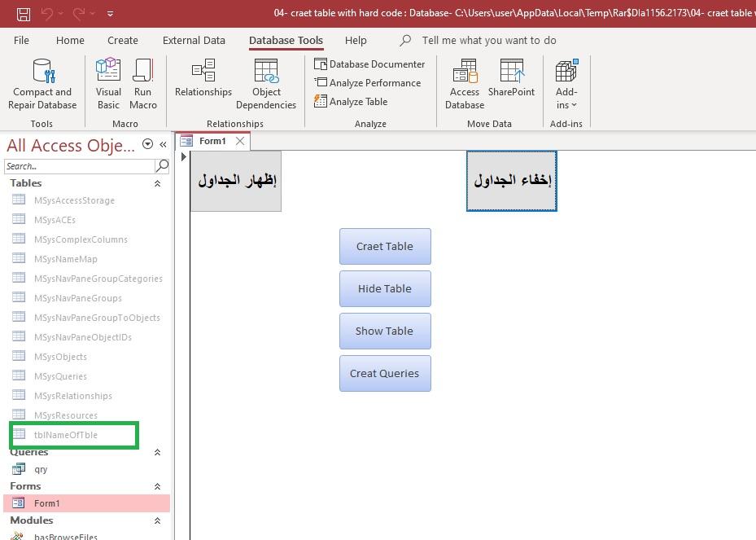Open All Access Objects pane menu

(x=147, y=145)
